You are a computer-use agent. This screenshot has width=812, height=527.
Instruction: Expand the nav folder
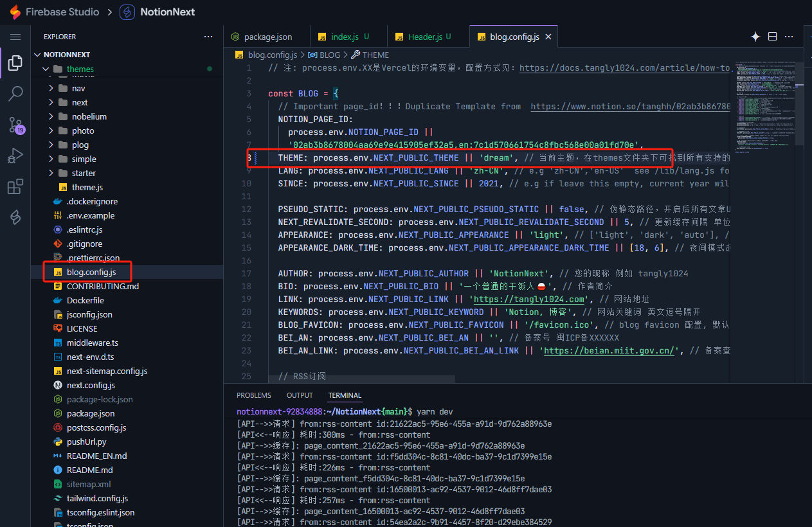(51, 88)
